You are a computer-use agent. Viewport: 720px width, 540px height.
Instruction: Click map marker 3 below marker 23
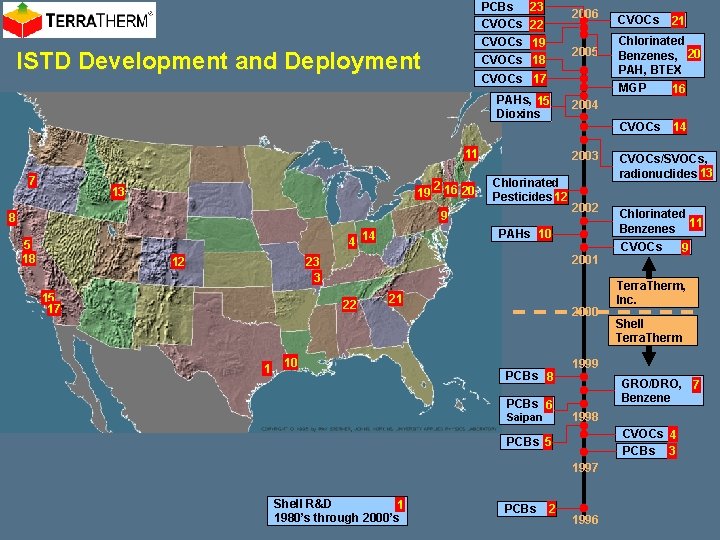pyautogui.click(x=317, y=277)
